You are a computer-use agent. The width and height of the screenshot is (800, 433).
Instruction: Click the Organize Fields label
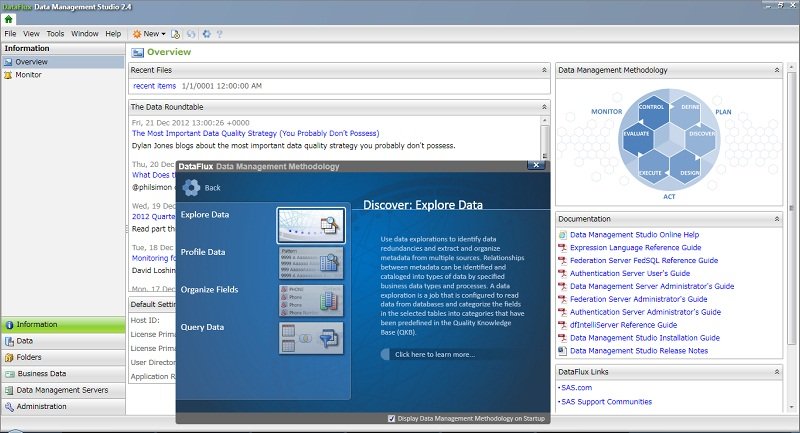209,290
